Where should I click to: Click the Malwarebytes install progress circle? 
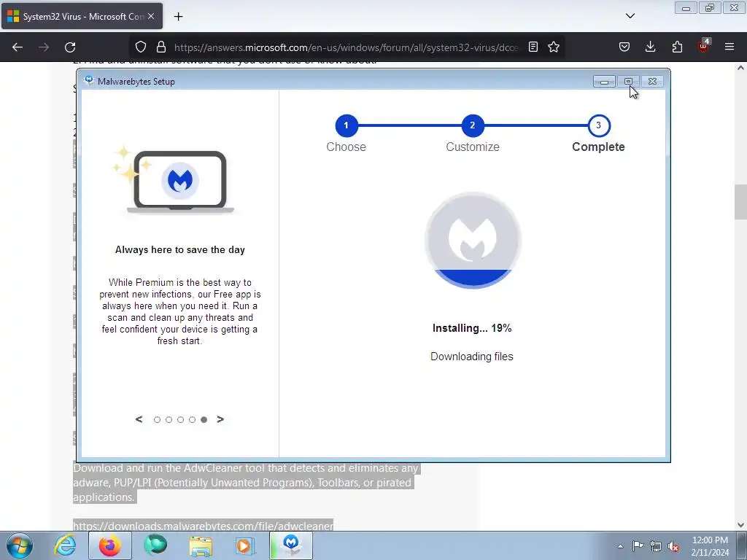[x=473, y=240]
